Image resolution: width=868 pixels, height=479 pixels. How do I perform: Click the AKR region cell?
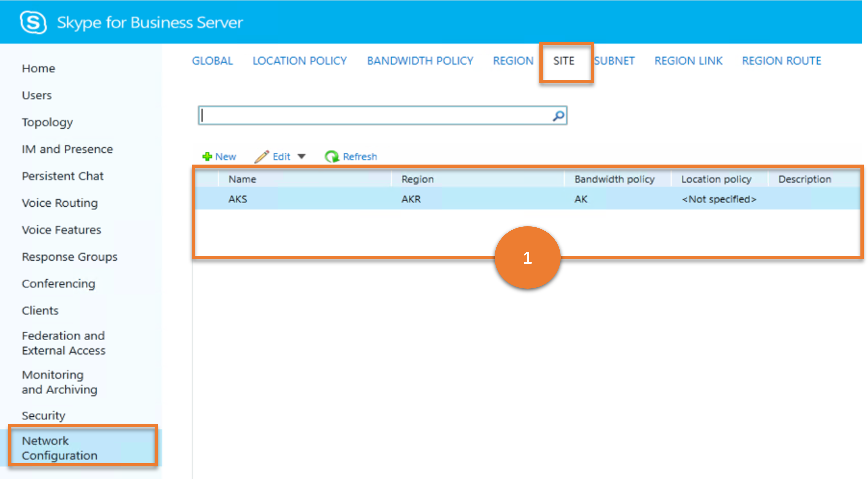[411, 199]
